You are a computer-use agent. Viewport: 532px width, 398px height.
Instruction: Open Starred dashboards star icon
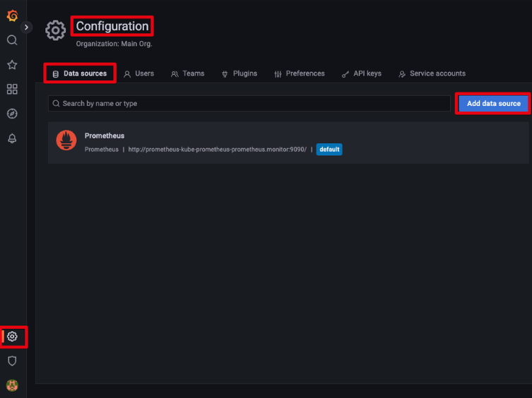tap(12, 65)
